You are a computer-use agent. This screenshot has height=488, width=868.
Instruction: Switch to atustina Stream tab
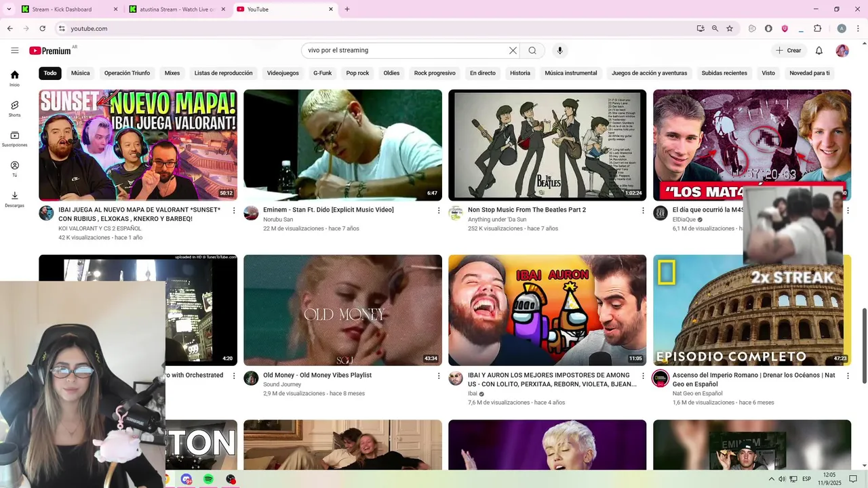pos(176,9)
